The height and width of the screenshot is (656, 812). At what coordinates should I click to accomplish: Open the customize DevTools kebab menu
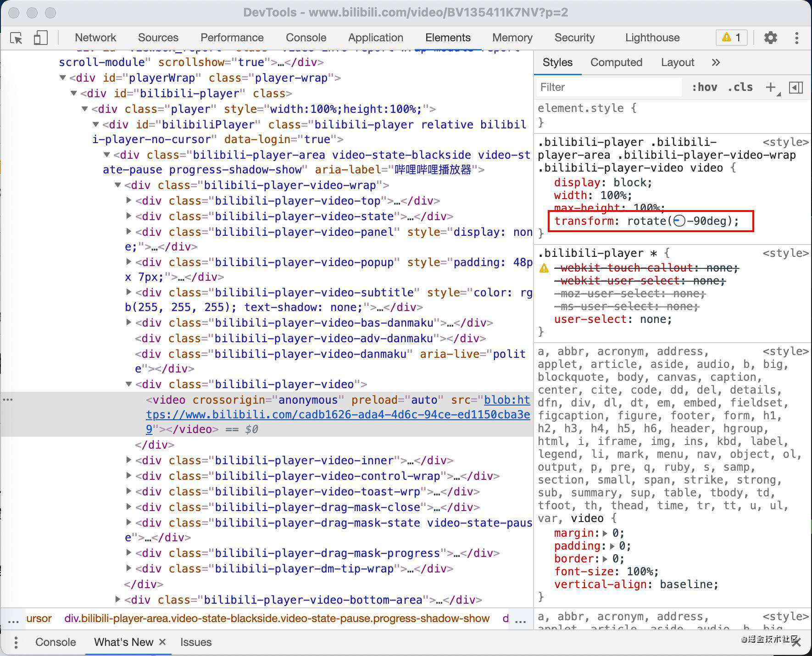pos(797,38)
